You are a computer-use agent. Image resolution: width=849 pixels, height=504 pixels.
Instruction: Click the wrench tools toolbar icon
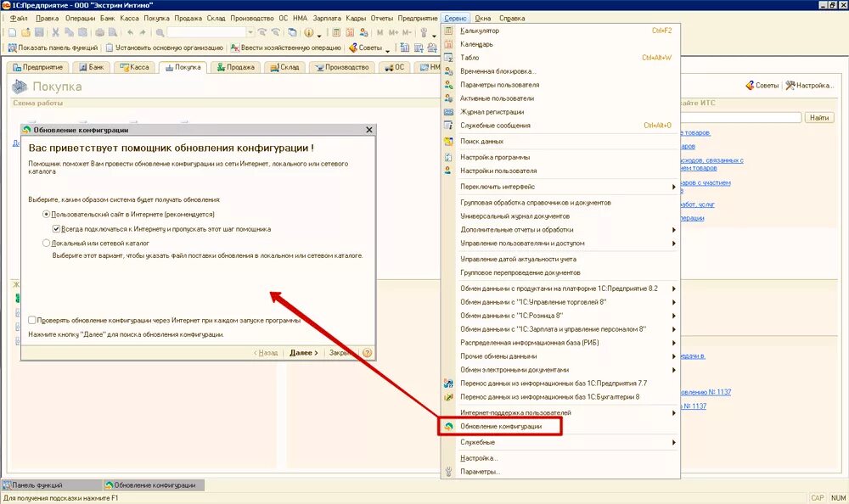click(424, 32)
